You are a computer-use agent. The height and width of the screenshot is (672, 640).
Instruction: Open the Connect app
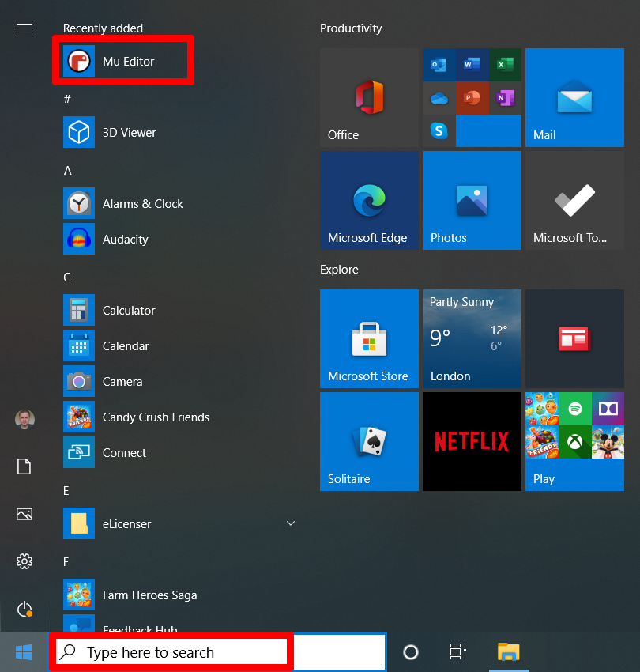point(180,452)
